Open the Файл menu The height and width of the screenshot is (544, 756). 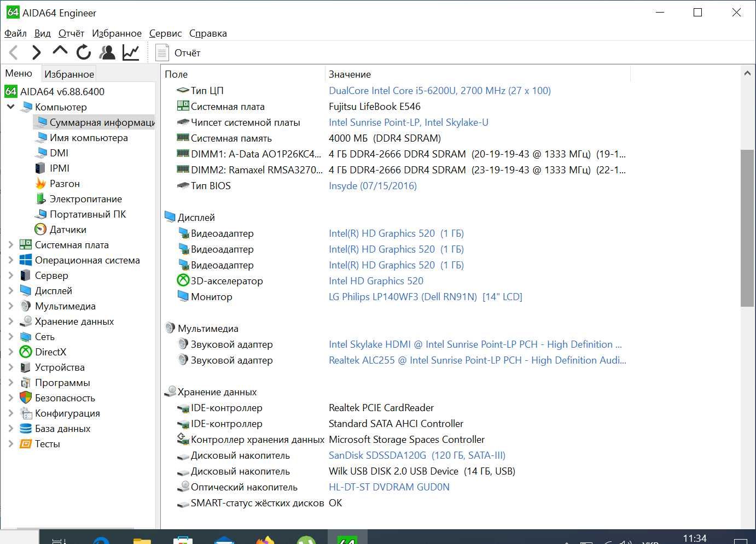[15, 33]
